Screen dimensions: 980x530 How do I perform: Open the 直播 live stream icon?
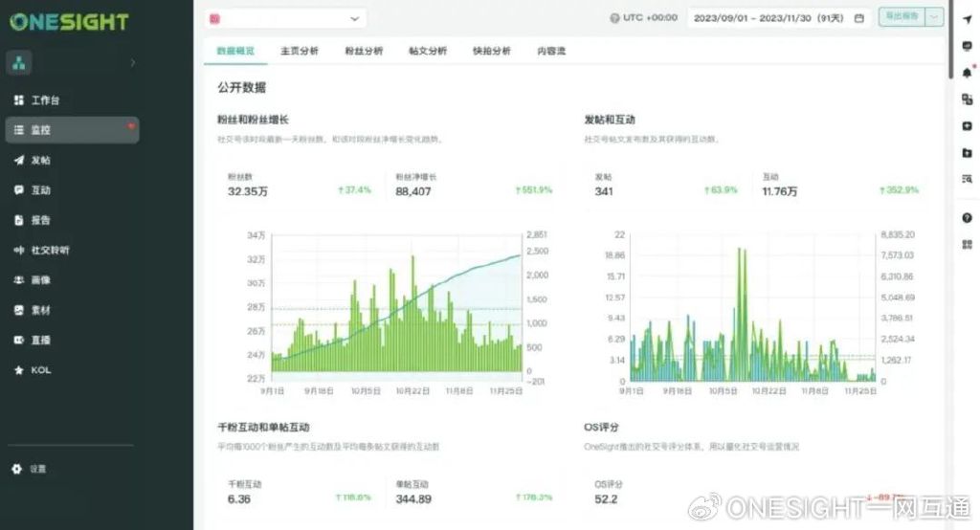click(18, 340)
